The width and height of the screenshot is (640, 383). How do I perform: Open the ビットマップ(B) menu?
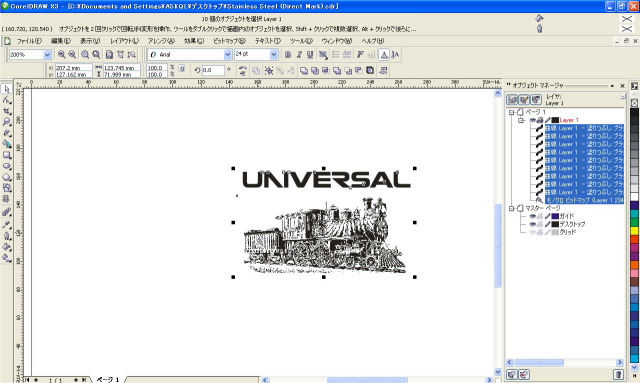click(229, 41)
